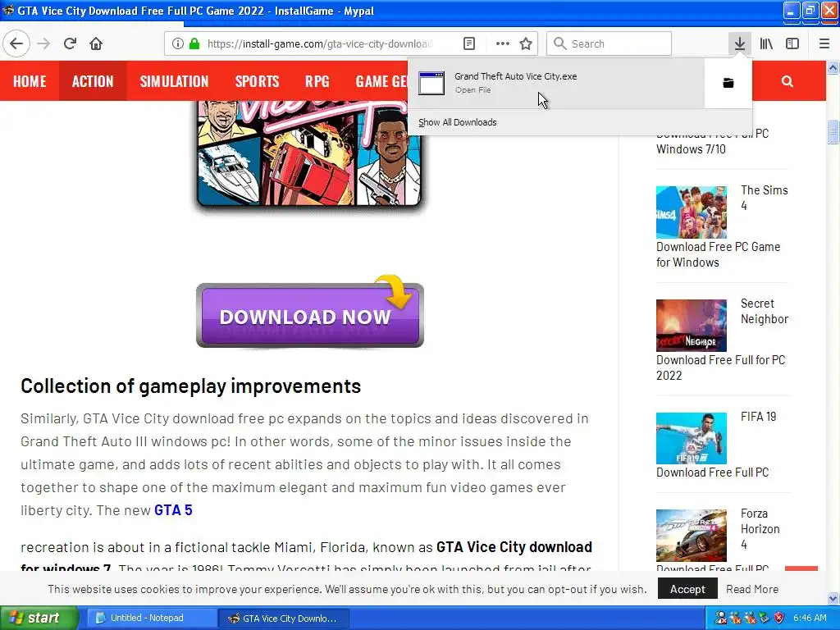Click the page scrollbar down arrow
This screenshot has width=840, height=630.
[833, 598]
